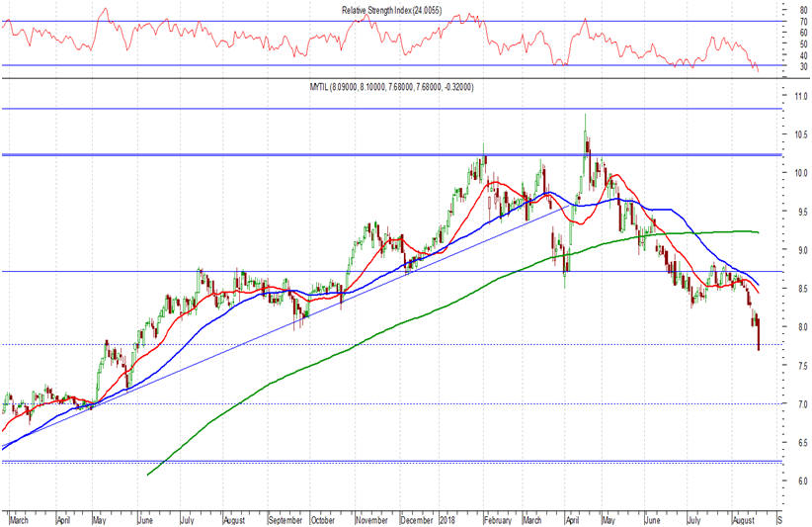Click the 9.5 price axis label

pos(802,212)
